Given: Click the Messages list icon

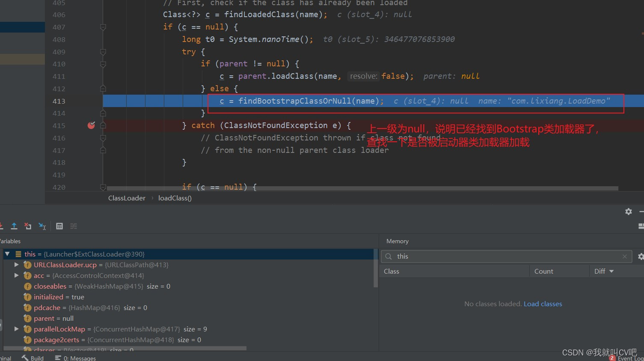Looking at the screenshot, I should click(58, 358).
